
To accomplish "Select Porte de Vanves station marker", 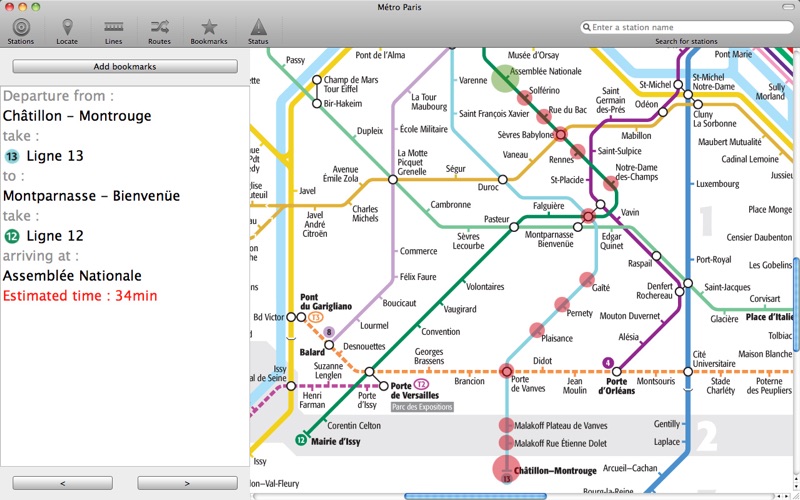I will coord(506,371).
